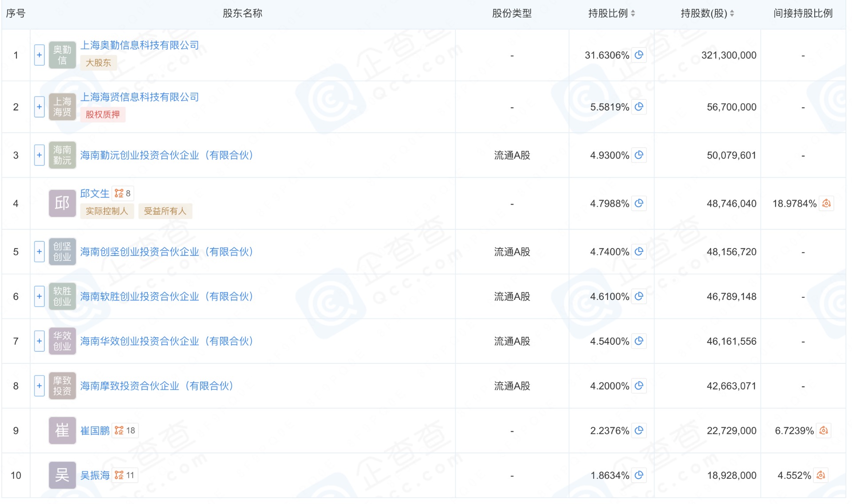Click pie chart icon beside 31.6306%
Image resolution: width=852 pixels, height=504 pixels.
coord(639,55)
